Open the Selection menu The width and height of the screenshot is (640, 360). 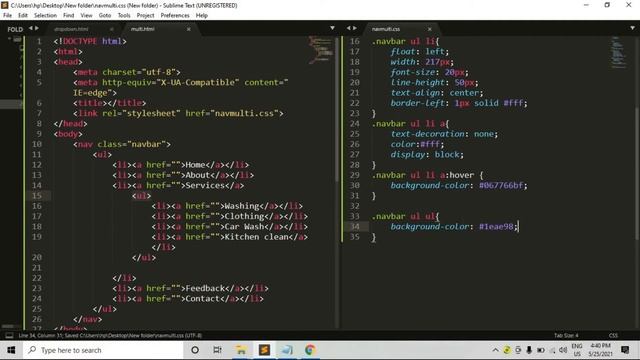click(45, 16)
